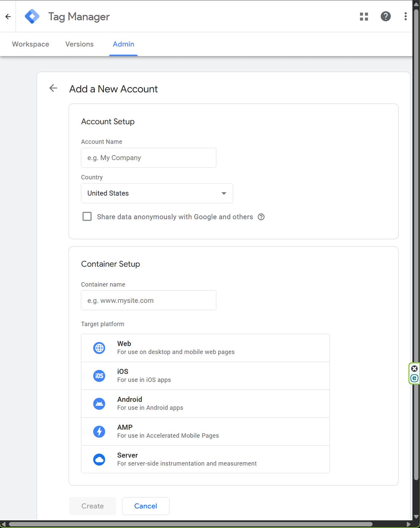This screenshot has width=420, height=528.
Task: Select the iOS target platform
Action: 205,376
